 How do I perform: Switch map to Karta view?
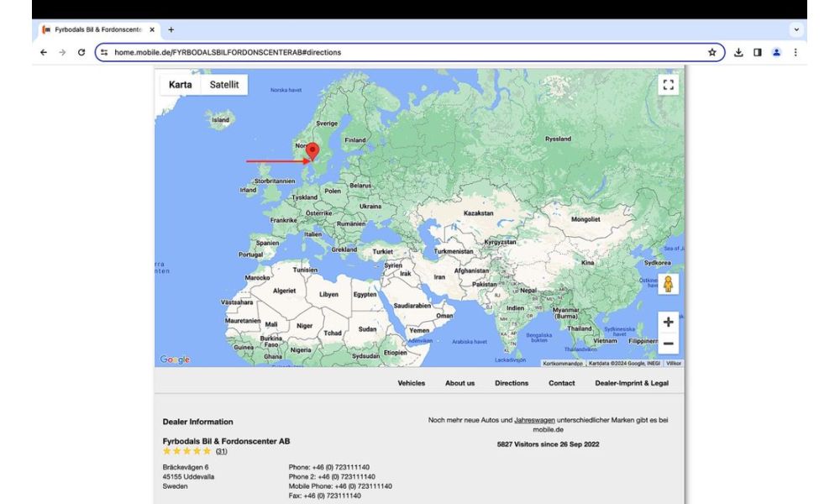click(x=180, y=85)
